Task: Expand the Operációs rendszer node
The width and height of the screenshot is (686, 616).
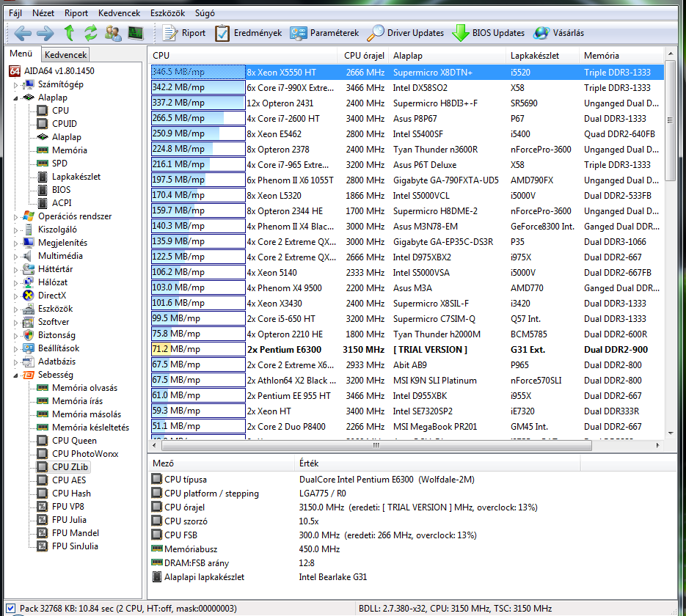Action: pos(15,217)
